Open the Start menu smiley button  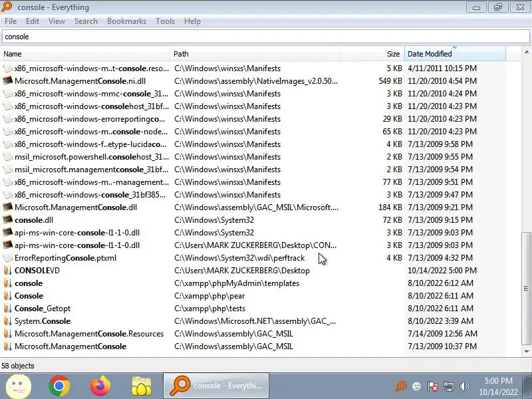coord(19,386)
